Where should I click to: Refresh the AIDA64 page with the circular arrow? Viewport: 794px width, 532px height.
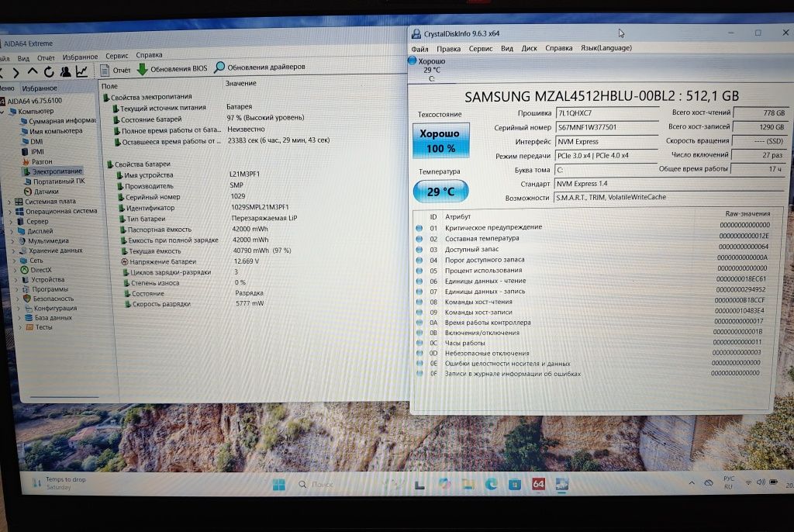[49, 72]
